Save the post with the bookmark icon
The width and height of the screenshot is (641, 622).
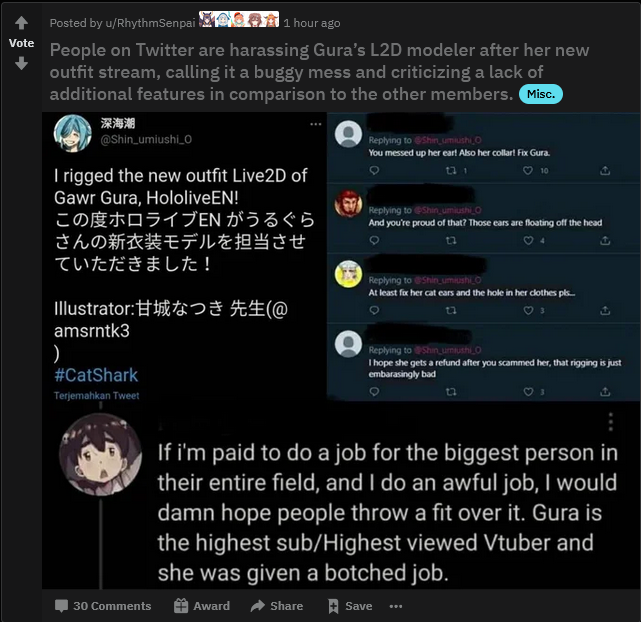[x=350, y=606]
